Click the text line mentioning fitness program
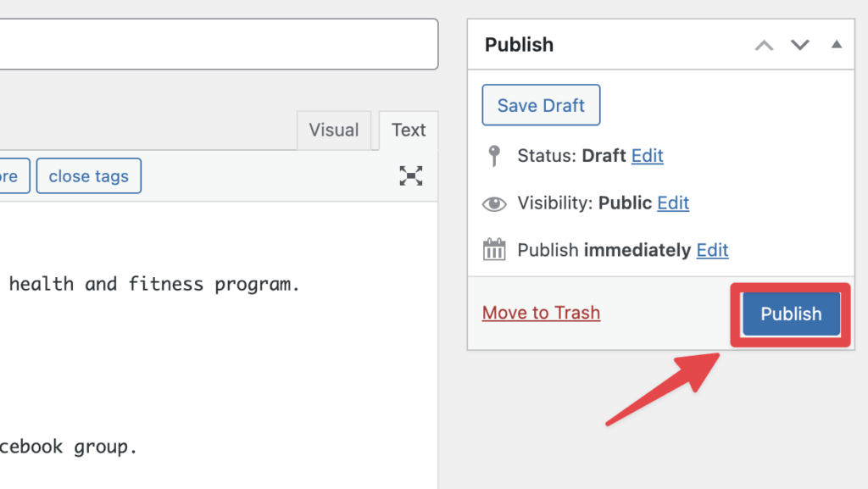 point(154,284)
